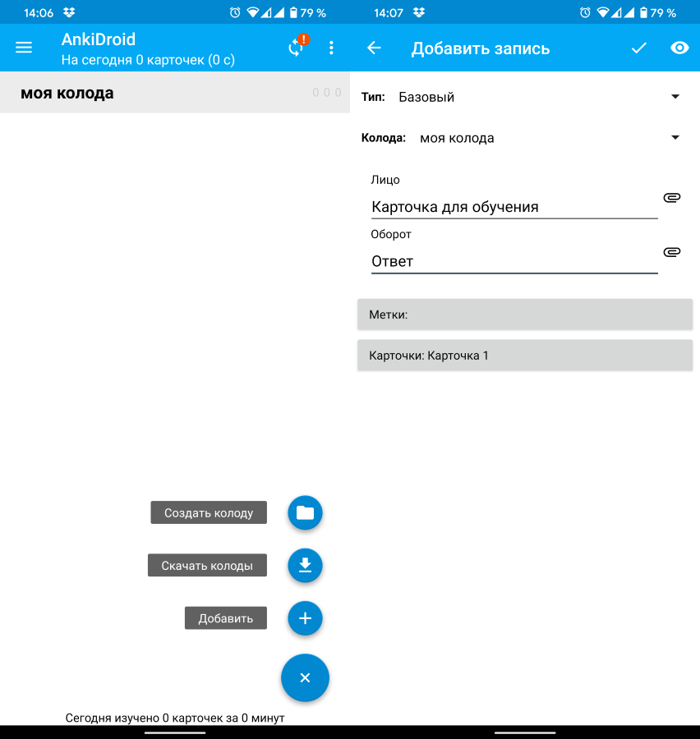Go back using the arrow in Добавить запись
The height and width of the screenshot is (739, 700).
pyautogui.click(x=374, y=48)
